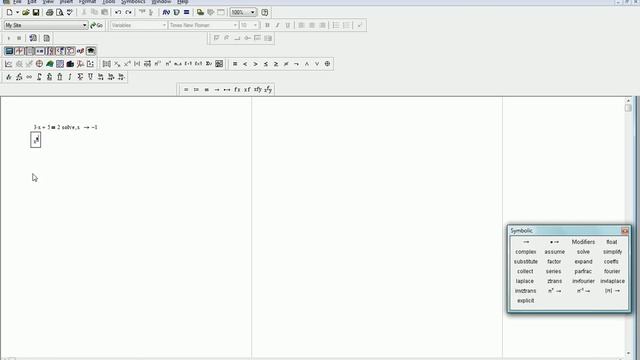Image resolution: width=640 pixels, height=360 pixels.
Task: Align the text right
Action: pyautogui.click(x=322, y=25)
